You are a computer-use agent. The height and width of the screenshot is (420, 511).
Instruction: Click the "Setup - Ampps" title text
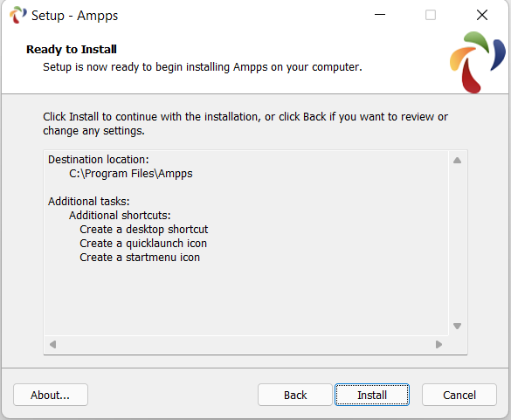(74, 16)
